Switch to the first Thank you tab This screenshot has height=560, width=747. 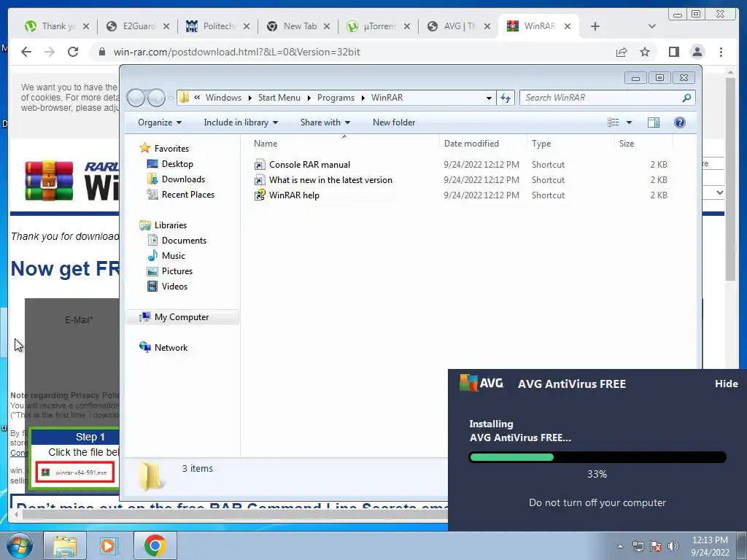(57, 26)
